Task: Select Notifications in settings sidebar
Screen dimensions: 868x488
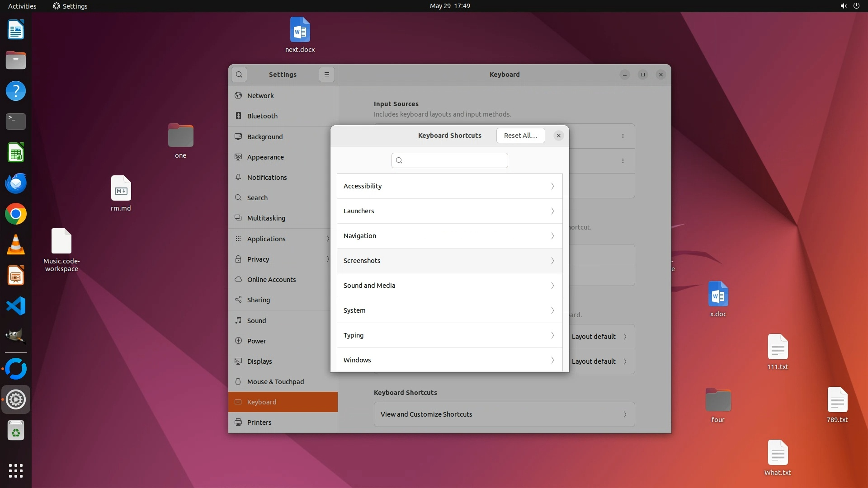Action: [267, 178]
